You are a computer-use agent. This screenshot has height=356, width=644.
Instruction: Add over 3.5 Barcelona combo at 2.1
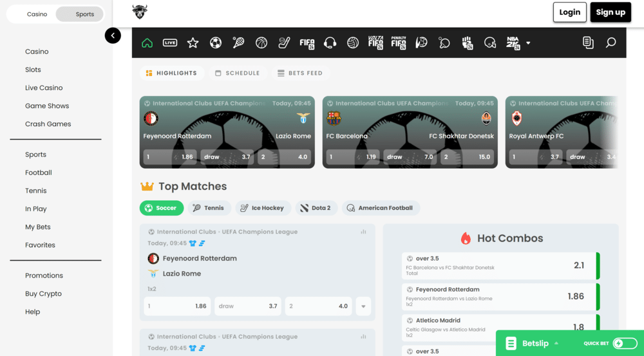click(x=500, y=266)
